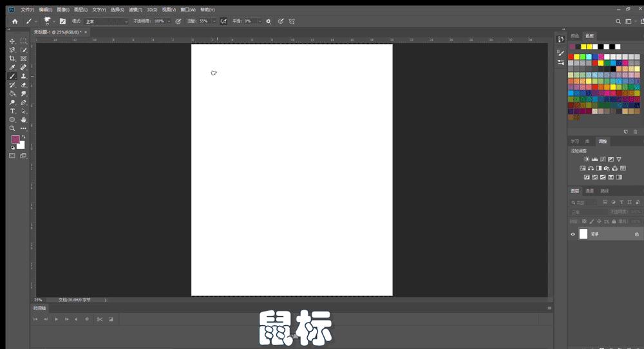Reset default foreground/background colors

[13, 147]
